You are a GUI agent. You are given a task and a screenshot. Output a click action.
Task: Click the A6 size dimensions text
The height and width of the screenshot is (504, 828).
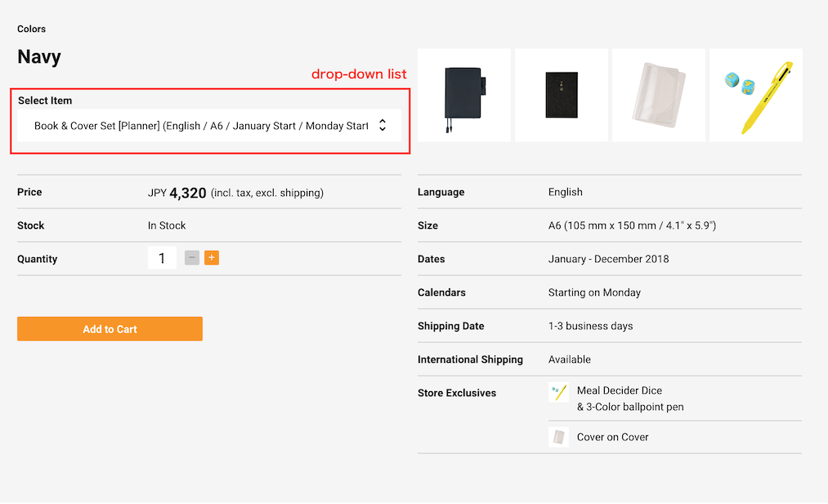(x=632, y=225)
